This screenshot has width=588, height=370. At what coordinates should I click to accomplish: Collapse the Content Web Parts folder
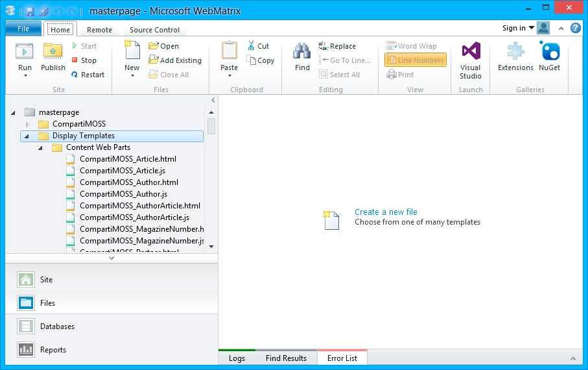(x=40, y=147)
